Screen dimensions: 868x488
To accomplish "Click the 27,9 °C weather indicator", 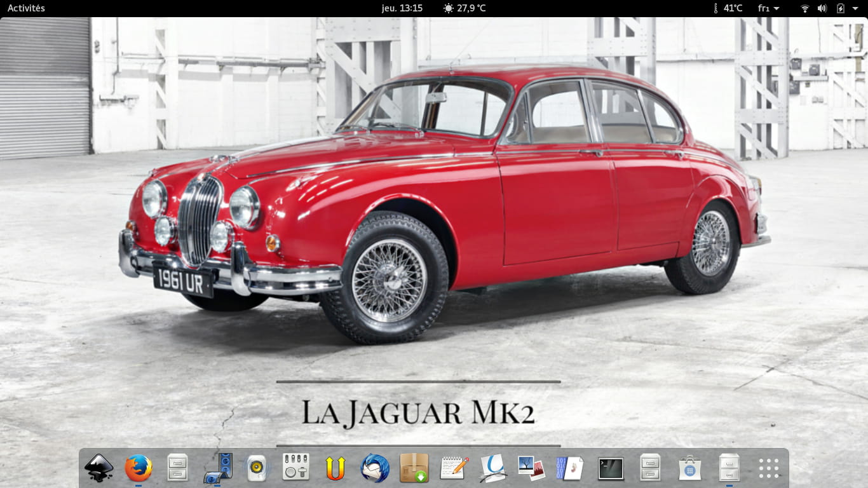I will coord(465,8).
